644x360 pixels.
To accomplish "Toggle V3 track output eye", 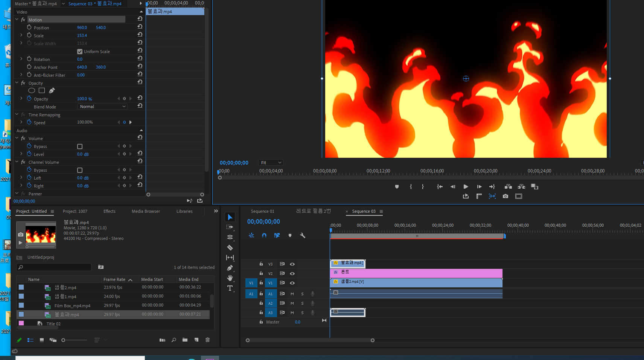I will [x=292, y=264].
